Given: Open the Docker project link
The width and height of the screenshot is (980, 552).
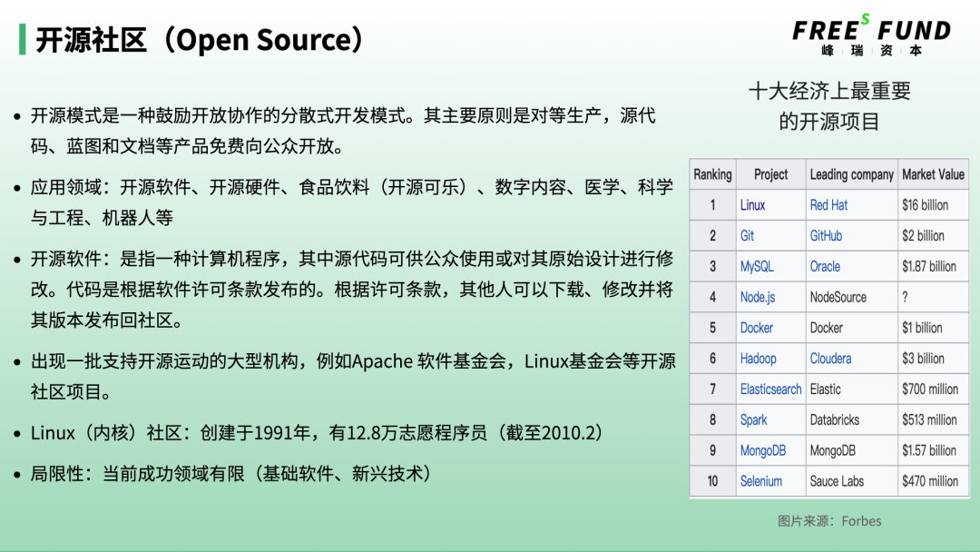Looking at the screenshot, I should [757, 328].
